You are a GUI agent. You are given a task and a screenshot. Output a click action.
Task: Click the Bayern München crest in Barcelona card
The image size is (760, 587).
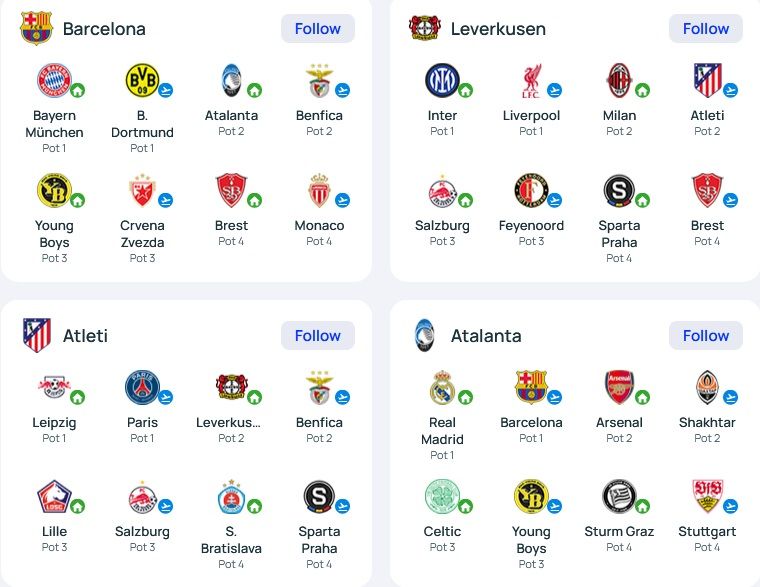(x=54, y=80)
